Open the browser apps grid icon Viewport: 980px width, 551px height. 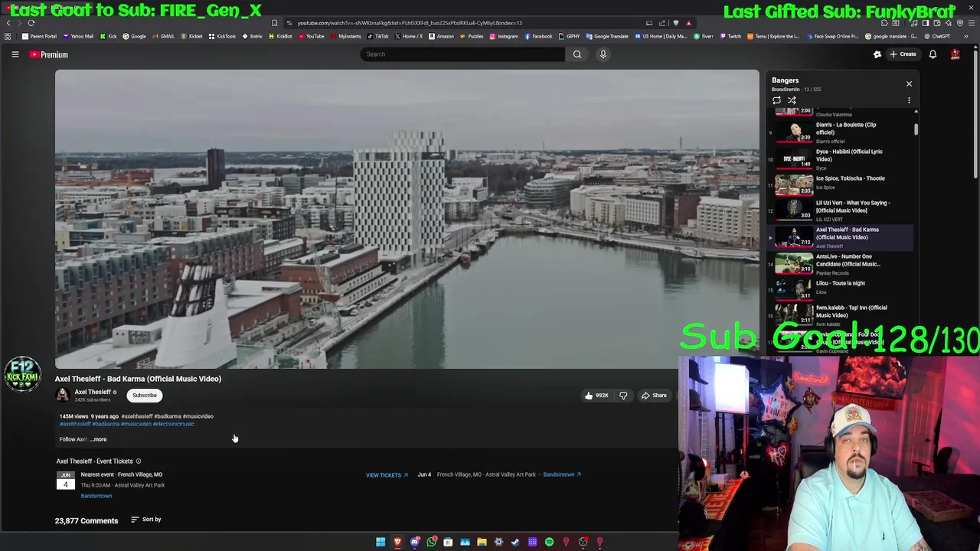(8, 36)
